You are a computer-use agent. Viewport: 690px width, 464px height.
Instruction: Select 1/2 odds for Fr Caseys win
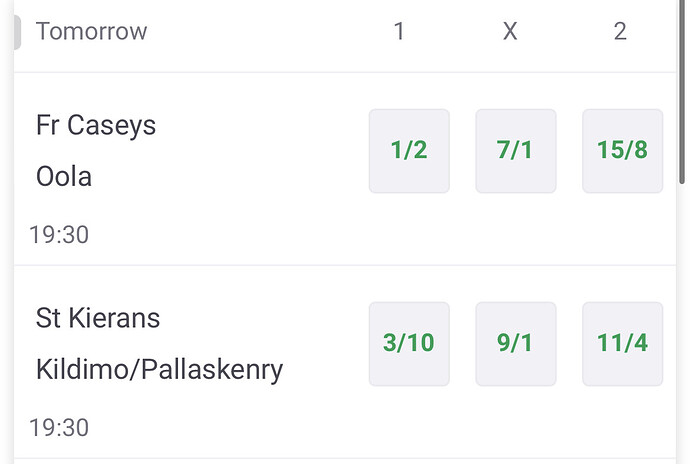click(409, 151)
